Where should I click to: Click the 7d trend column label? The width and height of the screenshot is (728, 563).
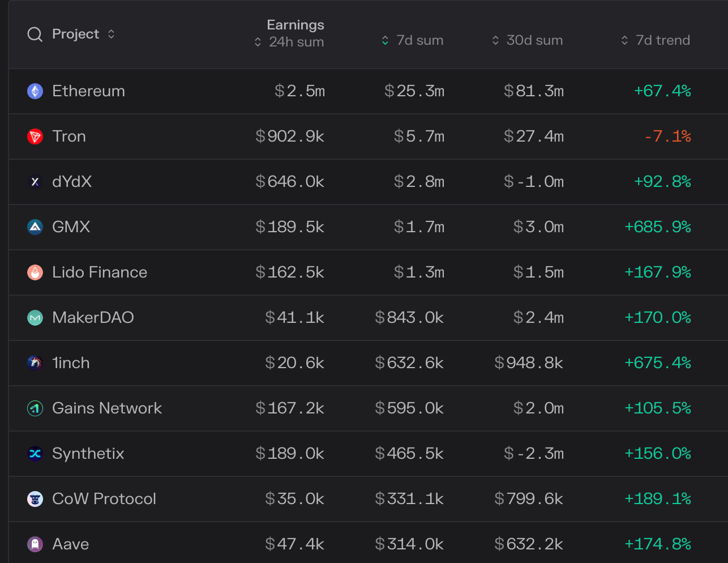pyautogui.click(x=663, y=40)
